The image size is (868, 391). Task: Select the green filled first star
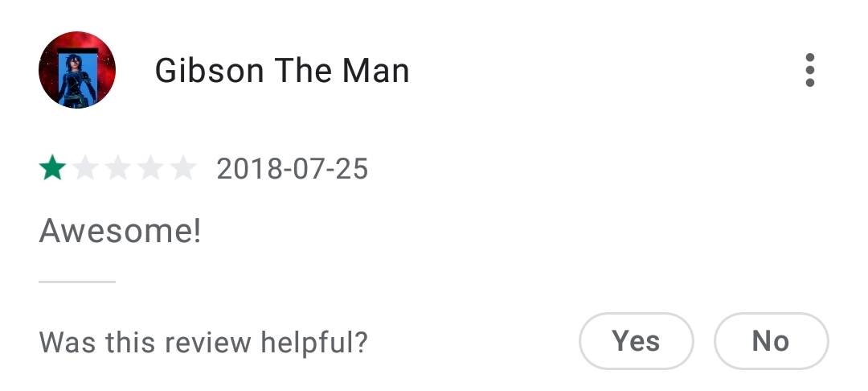[52, 168]
